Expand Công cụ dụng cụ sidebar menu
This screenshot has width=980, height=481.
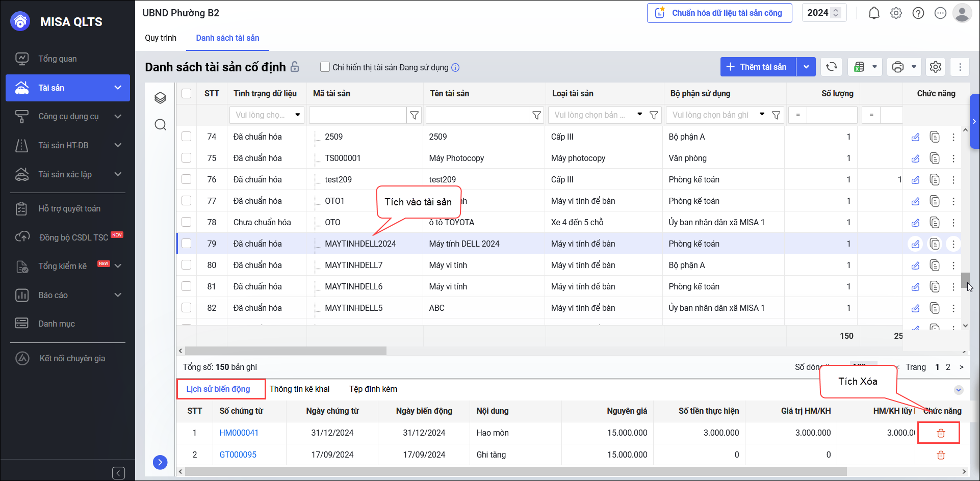tap(68, 117)
